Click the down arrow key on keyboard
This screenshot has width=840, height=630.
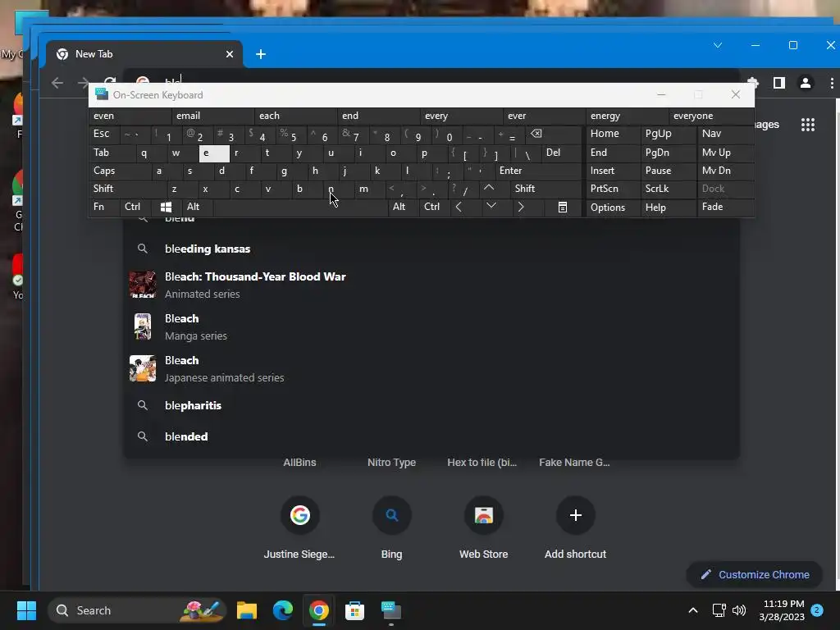click(x=491, y=207)
